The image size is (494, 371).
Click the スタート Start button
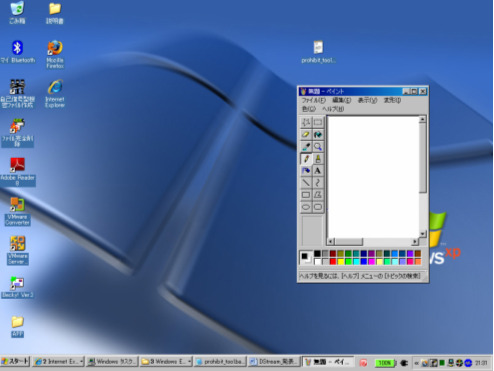pos(15,361)
